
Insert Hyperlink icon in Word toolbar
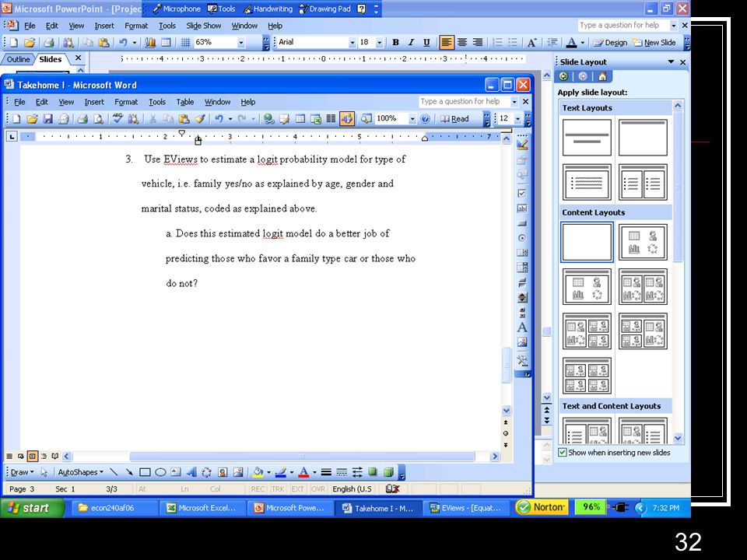(269, 118)
